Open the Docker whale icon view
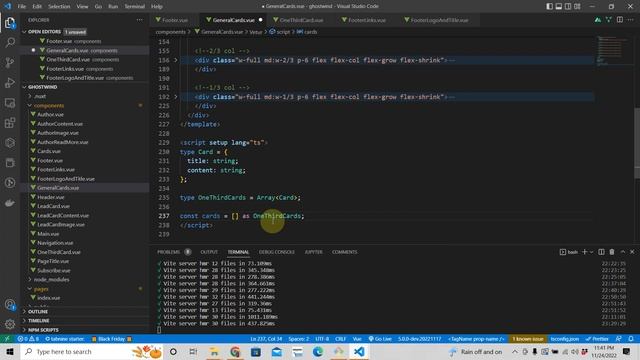 (10, 203)
